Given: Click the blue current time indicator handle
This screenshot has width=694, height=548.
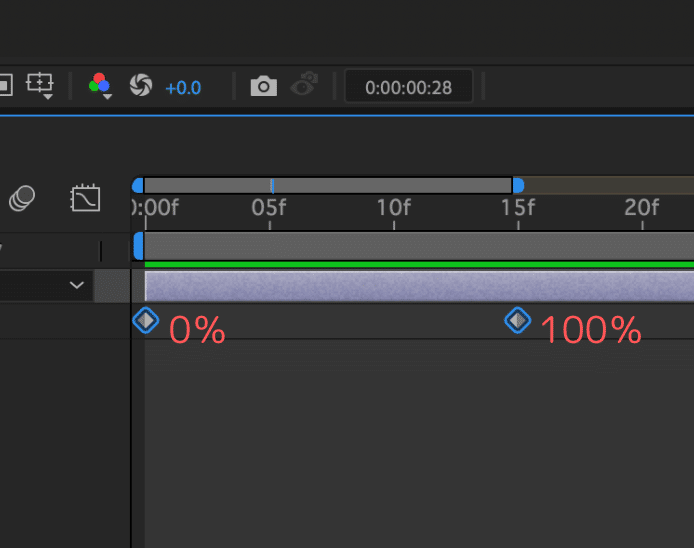Looking at the screenshot, I should pos(138,244).
